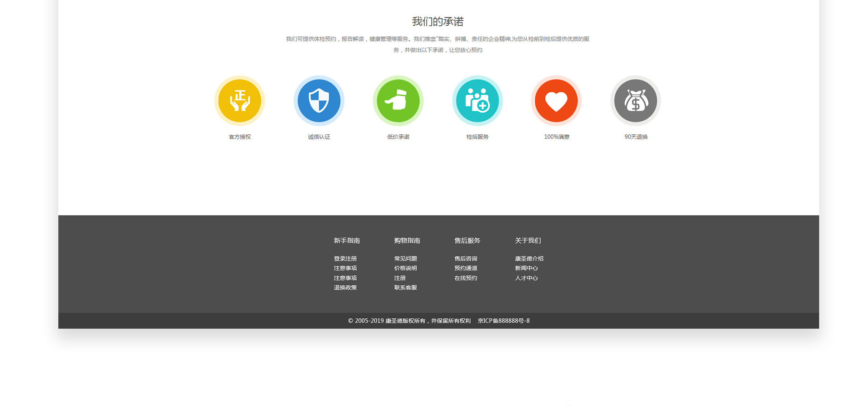Click the 价格说明 link
Image resolution: width=868 pixels, height=406 pixels.
pyautogui.click(x=405, y=268)
